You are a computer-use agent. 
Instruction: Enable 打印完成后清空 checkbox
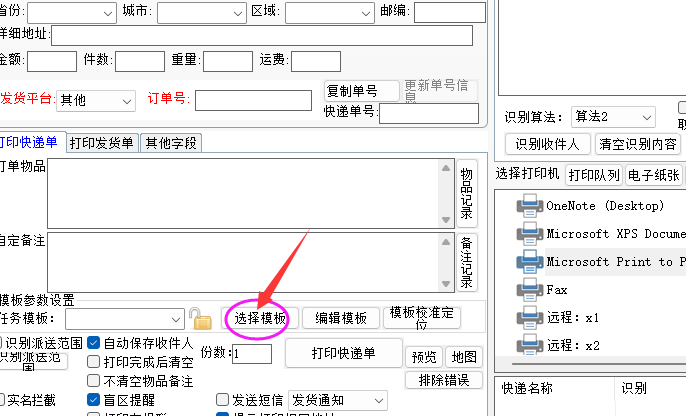coord(94,362)
